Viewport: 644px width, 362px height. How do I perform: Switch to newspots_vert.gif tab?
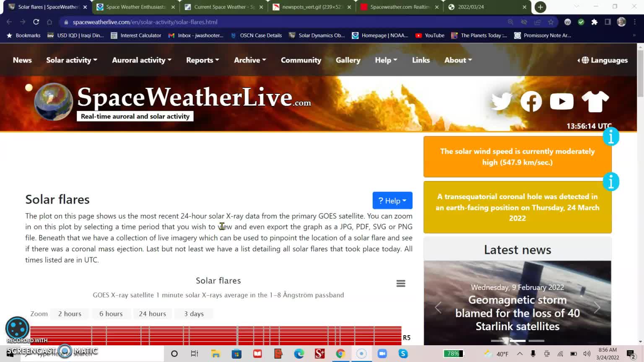(x=312, y=7)
